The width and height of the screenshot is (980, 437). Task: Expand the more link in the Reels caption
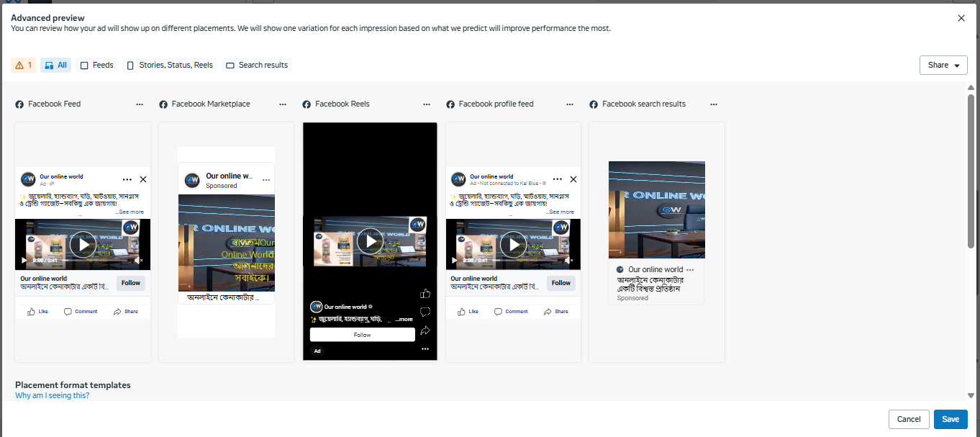tap(406, 319)
